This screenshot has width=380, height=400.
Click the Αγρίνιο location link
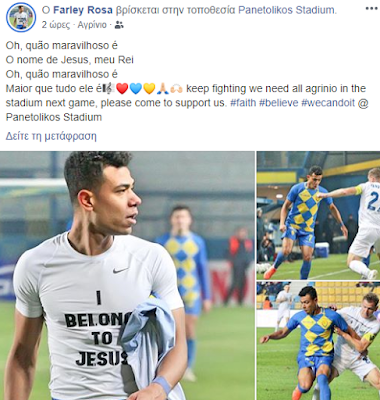click(92, 25)
